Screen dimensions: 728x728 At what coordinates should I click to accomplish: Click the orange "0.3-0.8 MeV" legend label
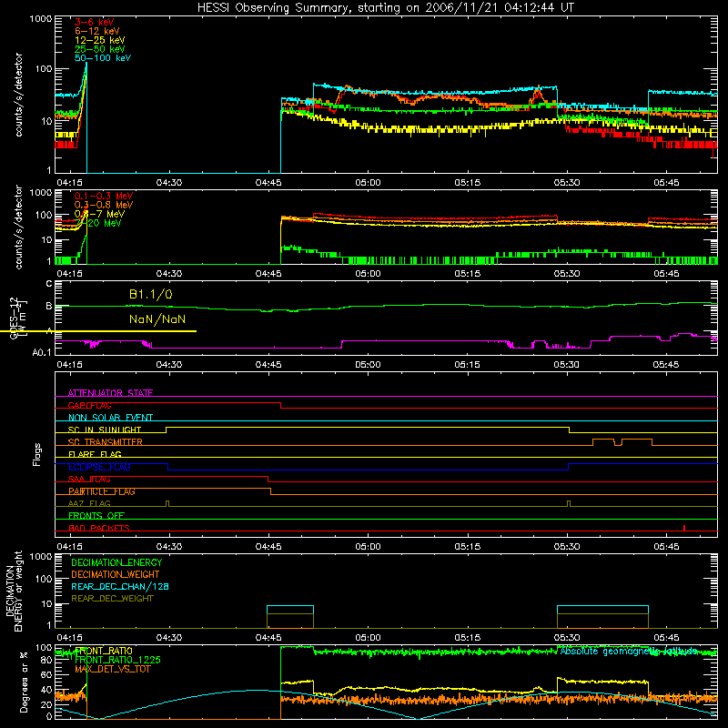[x=104, y=205]
